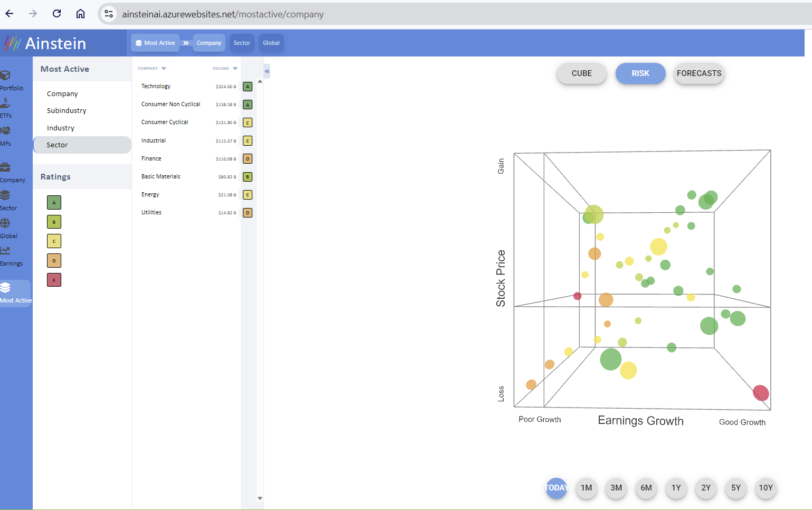This screenshot has width=812, height=510.
Task: Click the FORECASTS button
Action: point(698,73)
